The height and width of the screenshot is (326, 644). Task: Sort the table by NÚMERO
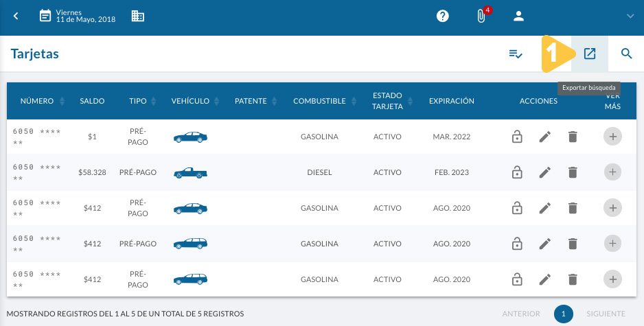coord(62,101)
